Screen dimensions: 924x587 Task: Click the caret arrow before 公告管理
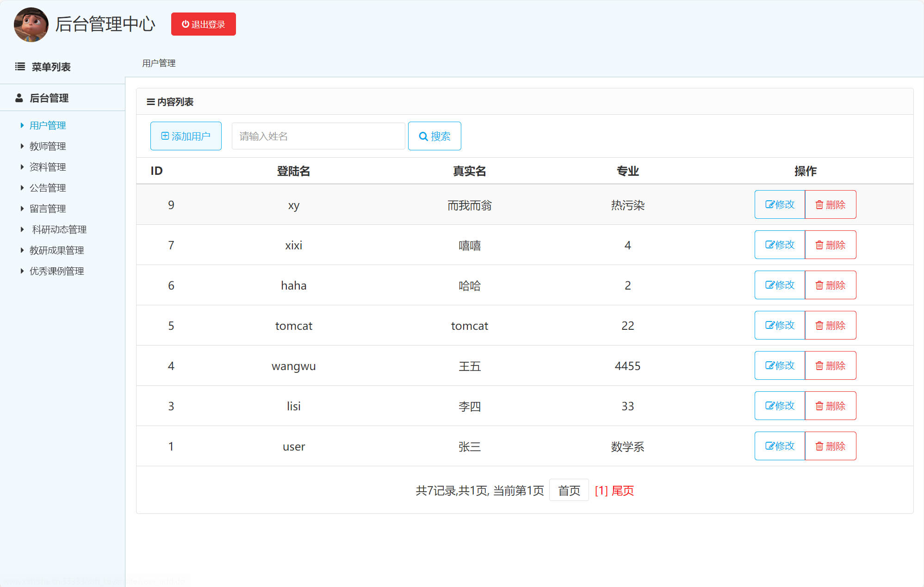[x=22, y=188]
